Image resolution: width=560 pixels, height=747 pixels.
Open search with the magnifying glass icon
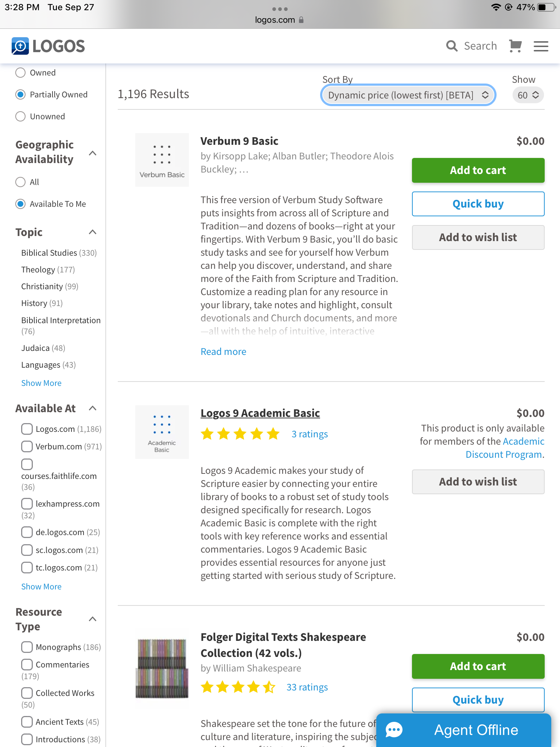tap(452, 46)
